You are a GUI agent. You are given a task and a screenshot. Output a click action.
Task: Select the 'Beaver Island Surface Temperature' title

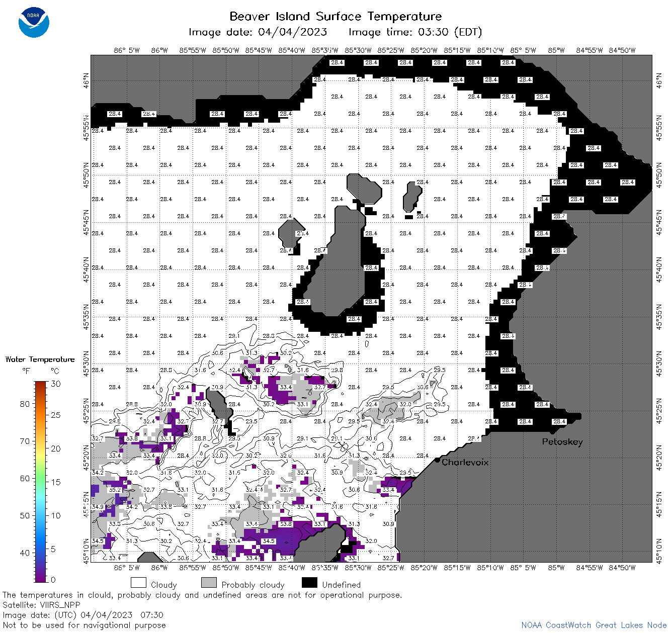coord(335,16)
